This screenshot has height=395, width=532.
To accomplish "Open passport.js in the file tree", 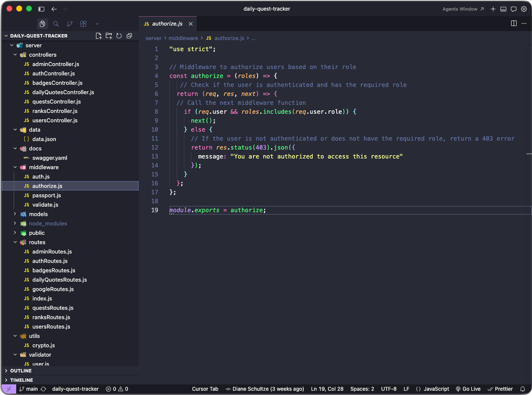I will (x=47, y=195).
